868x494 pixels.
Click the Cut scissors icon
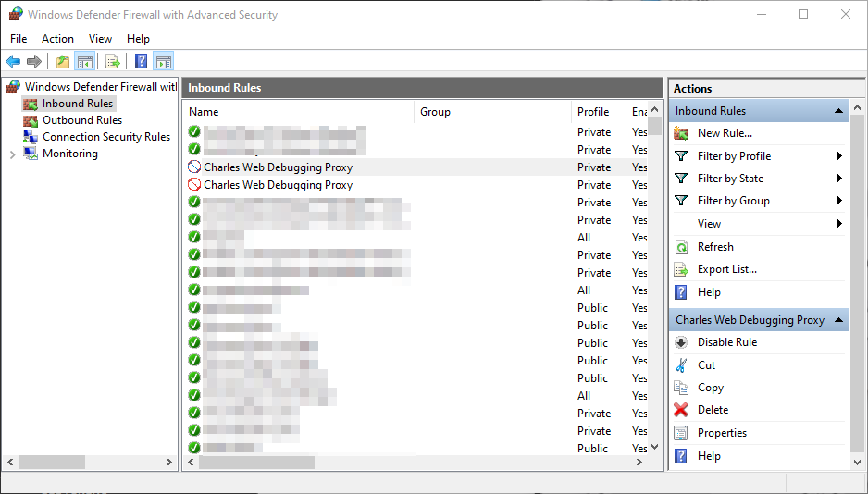click(x=681, y=365)
